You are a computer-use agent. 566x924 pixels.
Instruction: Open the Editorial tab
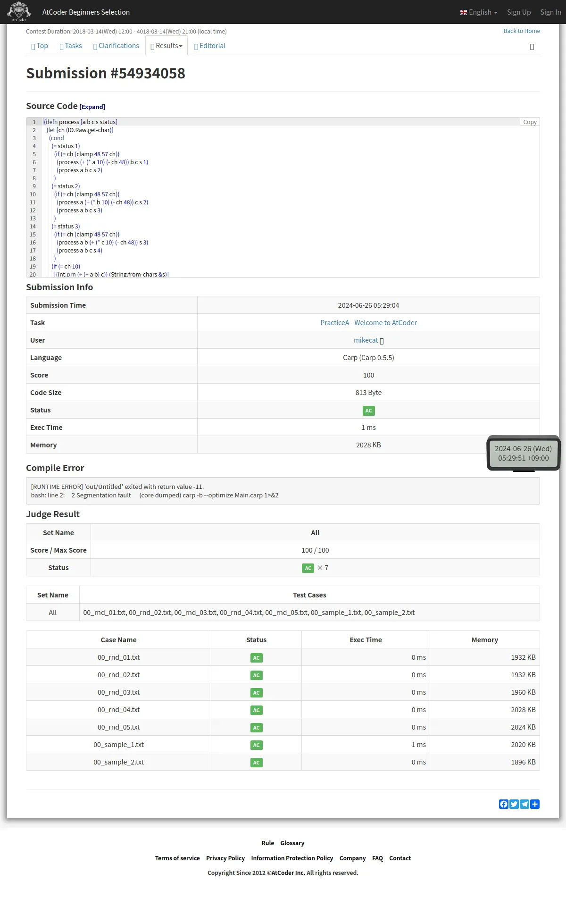210,46
